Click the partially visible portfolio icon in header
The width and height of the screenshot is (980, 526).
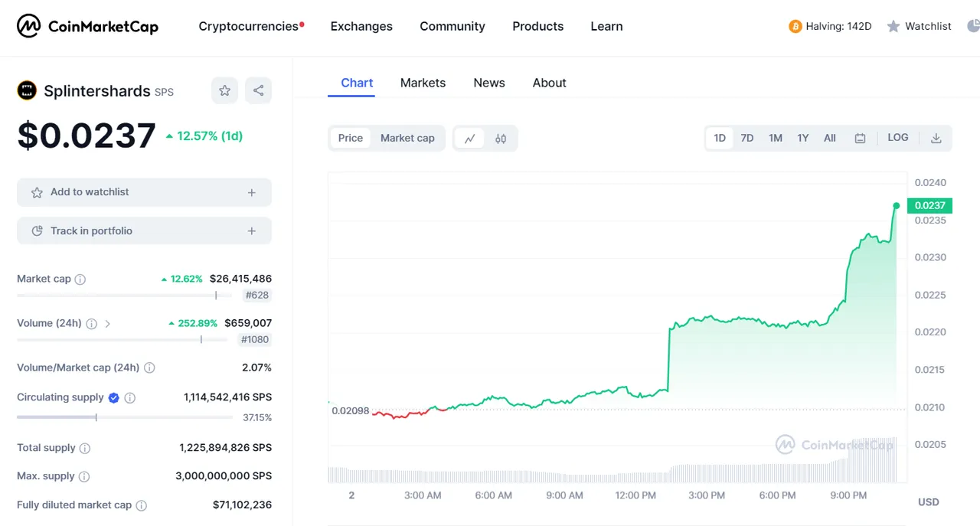[973, 26]
